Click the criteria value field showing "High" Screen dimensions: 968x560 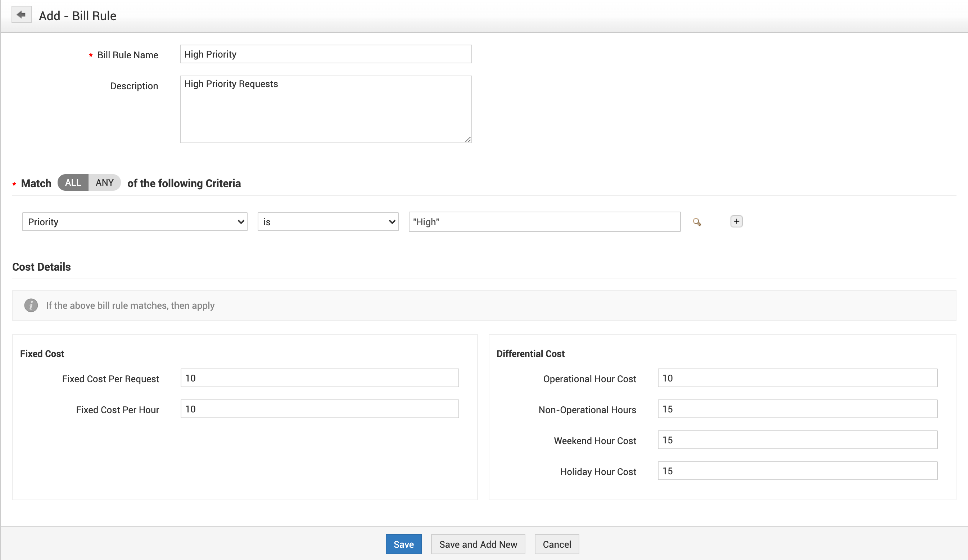[x=544, y=222]
